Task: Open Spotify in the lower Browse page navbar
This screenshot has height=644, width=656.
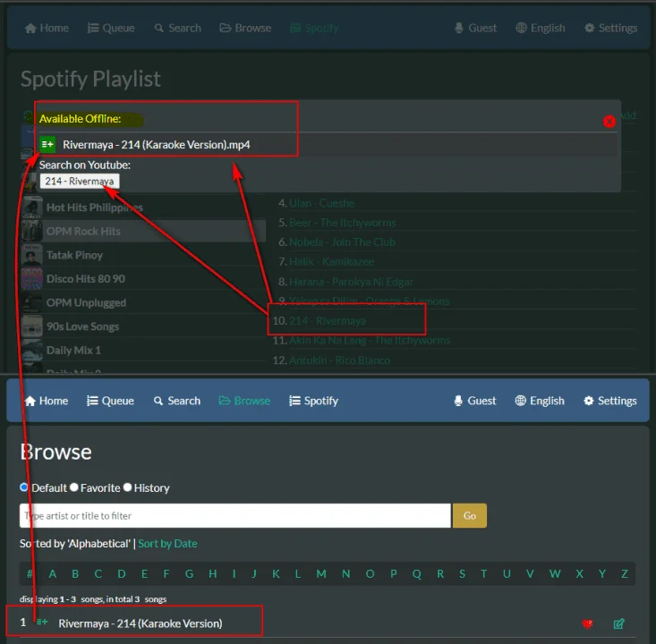Action: point(314,401)
